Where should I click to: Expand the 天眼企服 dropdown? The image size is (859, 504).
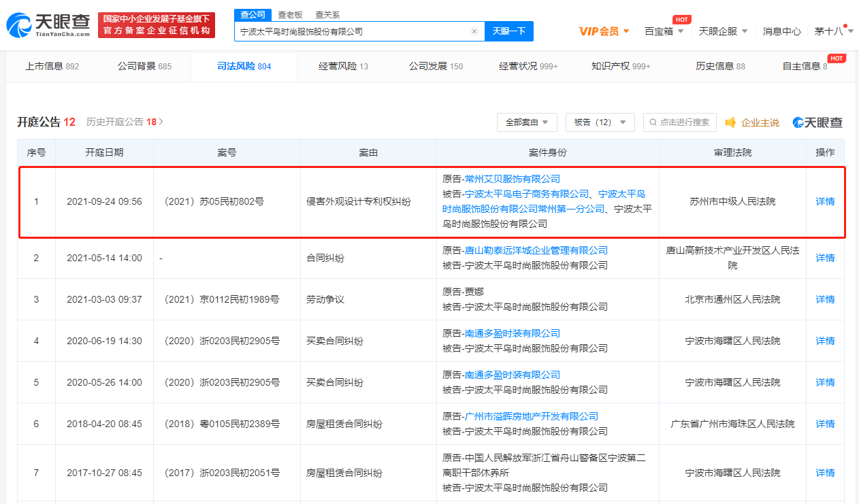[718, 31]
